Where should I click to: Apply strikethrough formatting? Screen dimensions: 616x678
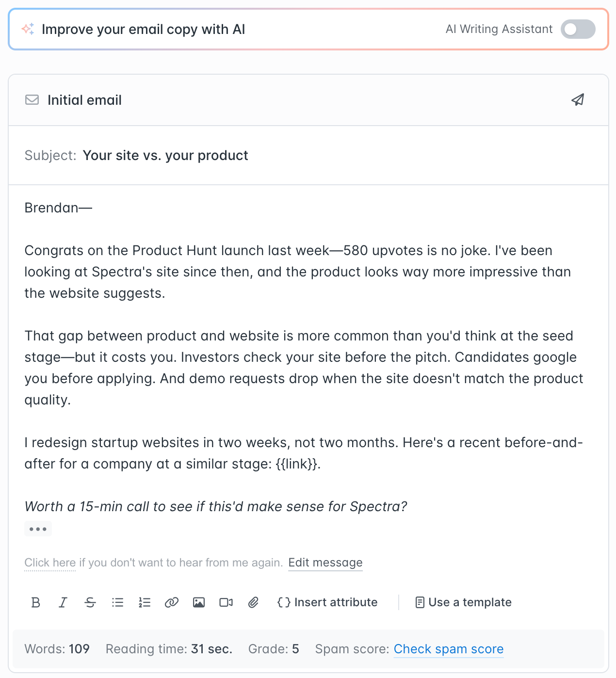pyautogui.click(x=90, y=602)
